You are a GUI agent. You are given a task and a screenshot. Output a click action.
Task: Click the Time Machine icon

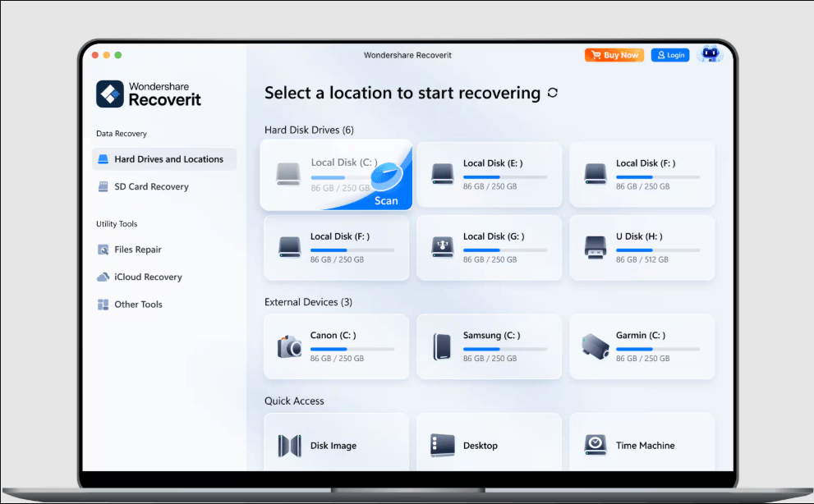596,446
